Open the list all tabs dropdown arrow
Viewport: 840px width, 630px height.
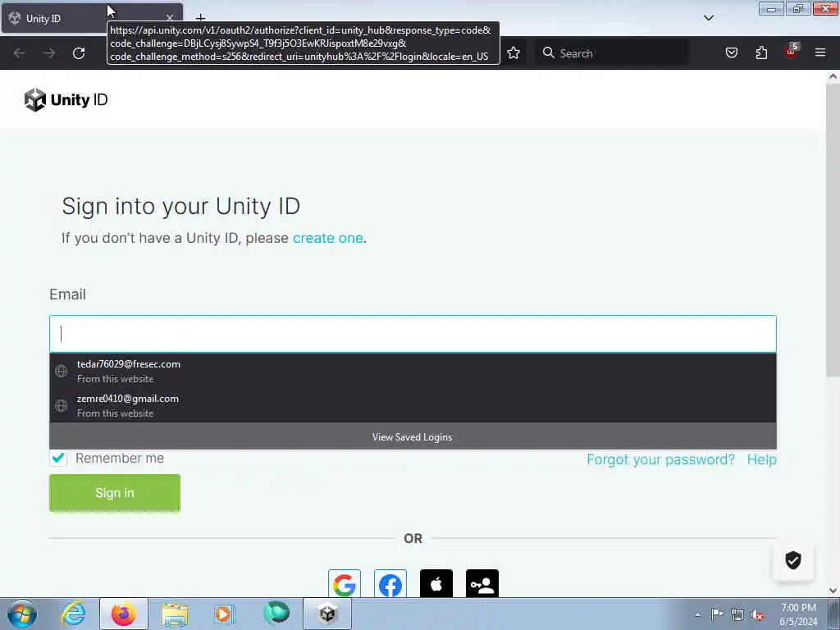point(709,18)
